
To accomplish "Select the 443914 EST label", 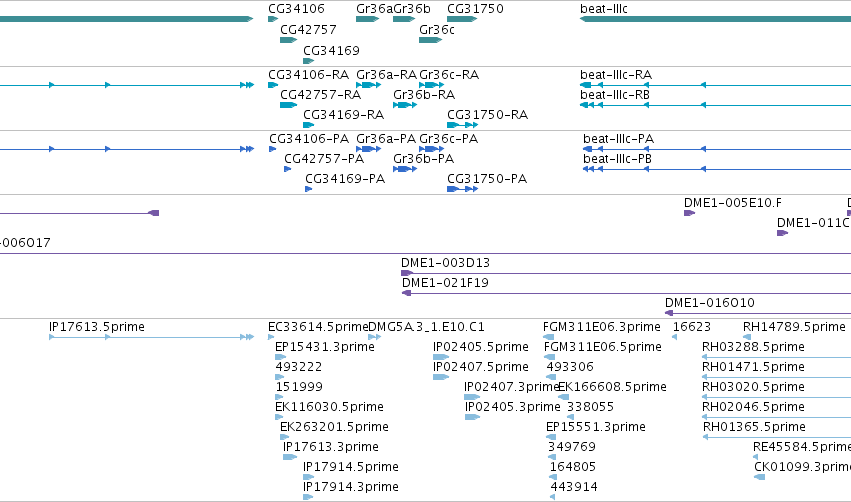I will pos(574,487).
